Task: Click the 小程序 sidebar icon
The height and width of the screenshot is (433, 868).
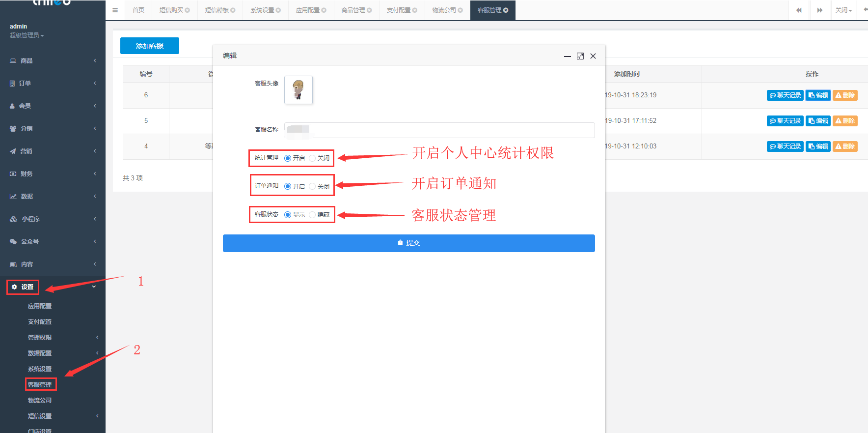Action: [x=13, y=219]
